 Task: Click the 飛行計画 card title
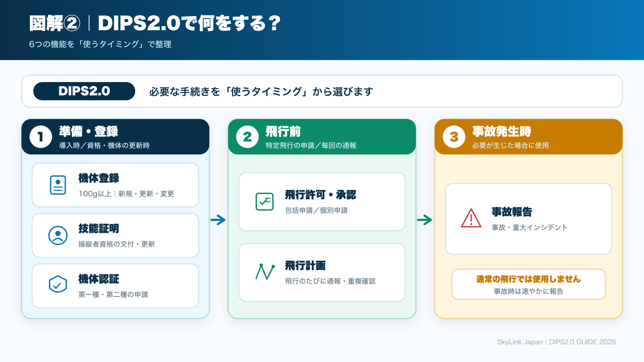(305, 265)
